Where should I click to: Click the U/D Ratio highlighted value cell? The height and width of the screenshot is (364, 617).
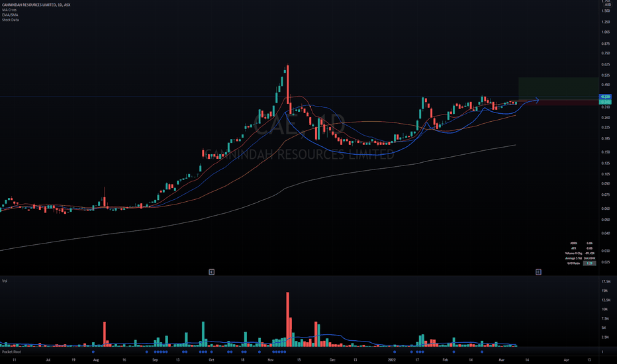(x=589, y=263)
